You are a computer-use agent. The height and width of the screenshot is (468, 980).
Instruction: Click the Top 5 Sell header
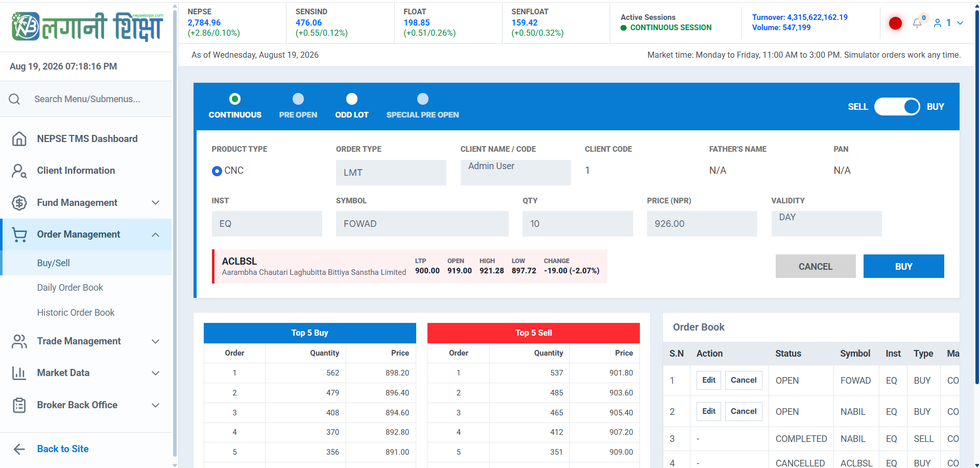click(534, 333)
